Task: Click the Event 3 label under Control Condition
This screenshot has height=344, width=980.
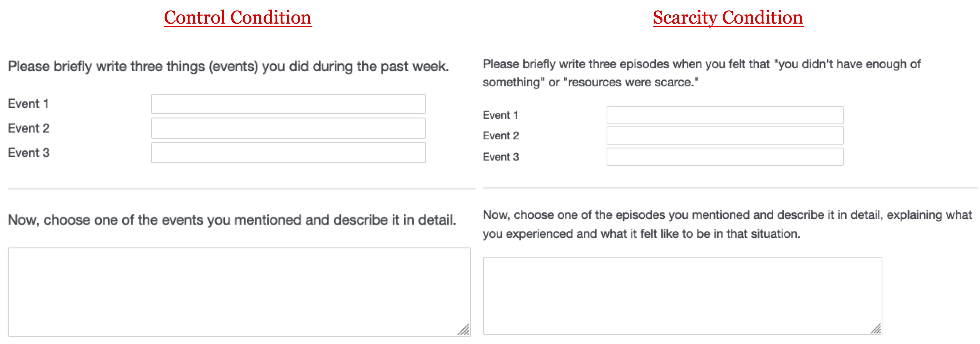Action: coord(29,153)
